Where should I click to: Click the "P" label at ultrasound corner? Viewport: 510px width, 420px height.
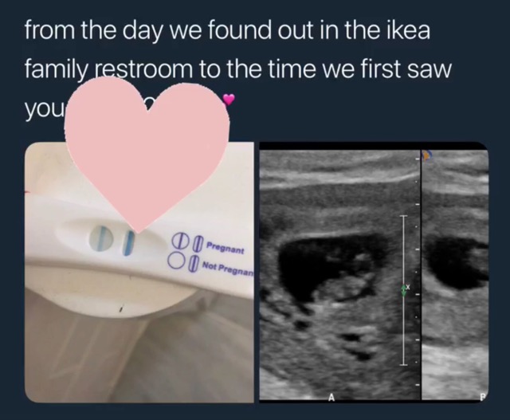(483, 397)
